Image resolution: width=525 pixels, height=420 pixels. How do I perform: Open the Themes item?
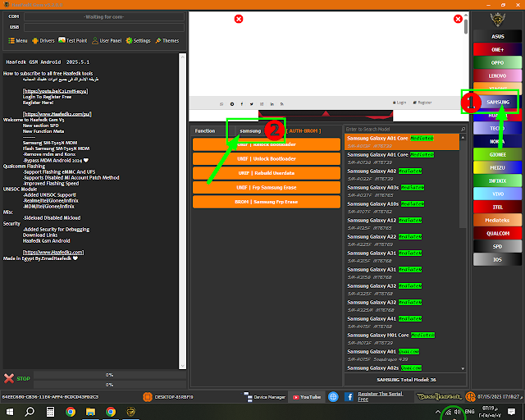click(x=167, y=40)
